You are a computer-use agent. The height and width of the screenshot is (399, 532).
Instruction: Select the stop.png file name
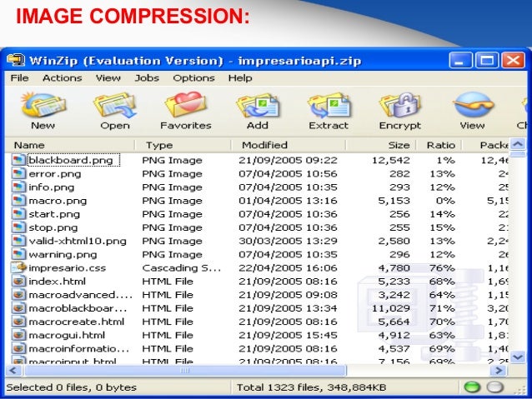53,227
